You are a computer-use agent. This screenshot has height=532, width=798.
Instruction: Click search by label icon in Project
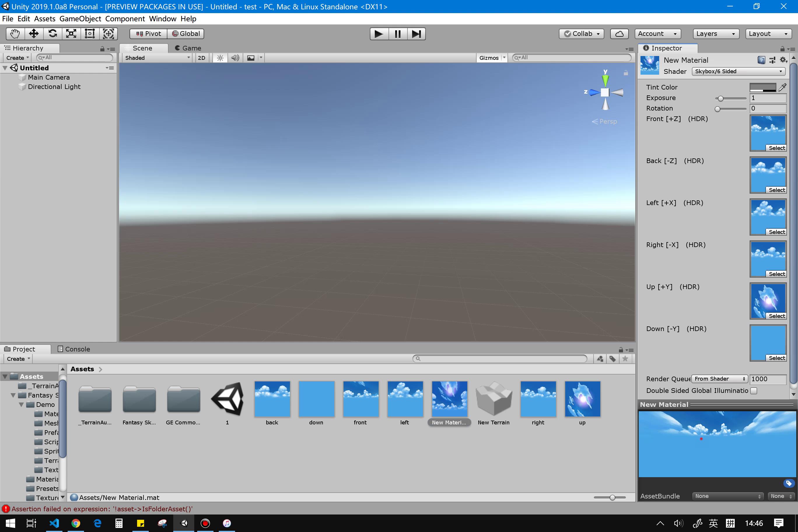coord(612,359)
